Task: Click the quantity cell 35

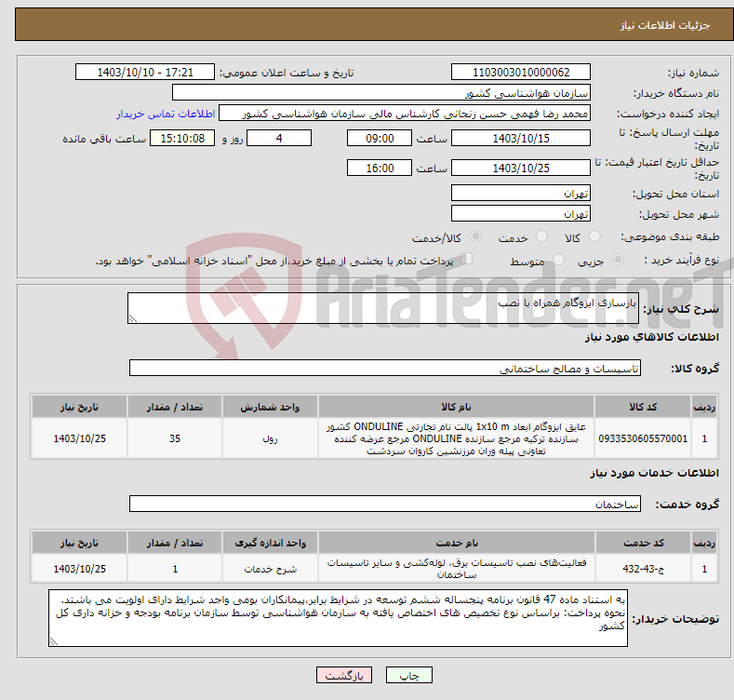Action: [x=175, y=438]
